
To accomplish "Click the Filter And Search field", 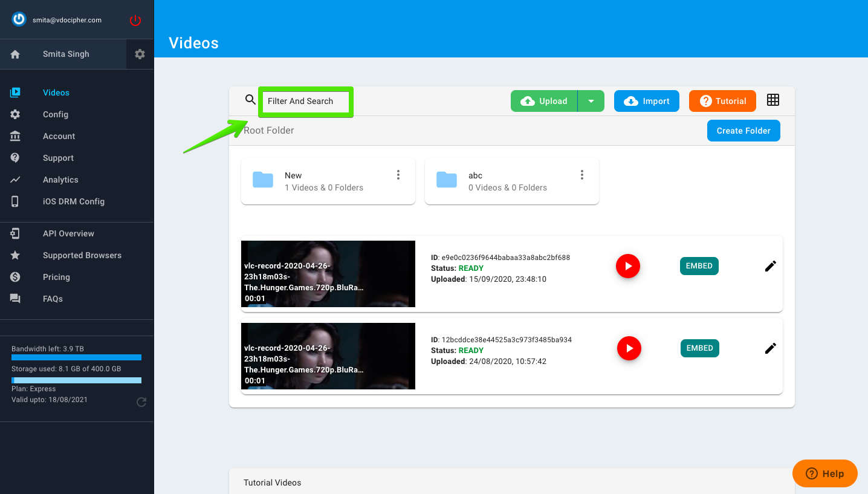I will 306,102.
